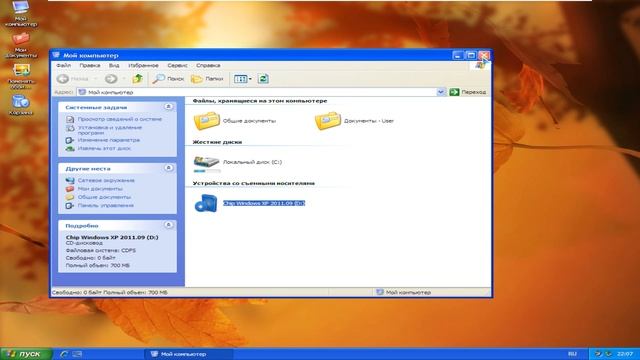Toggle the Папки folders pane button

click(207, 79)
